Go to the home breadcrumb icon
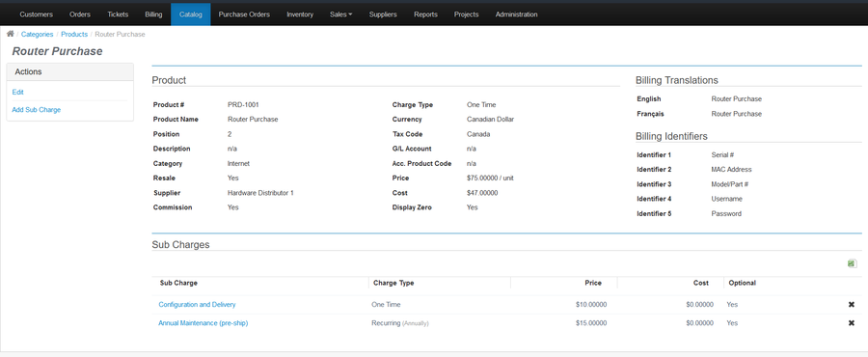868x357 pixels. coord(10,34)
